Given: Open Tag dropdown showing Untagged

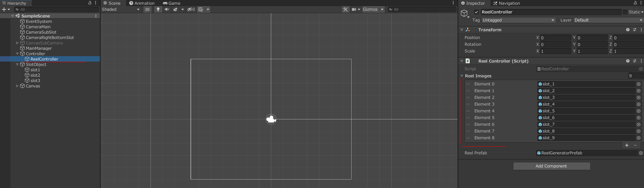Looking at the screenshot, I should click(518, 20).
